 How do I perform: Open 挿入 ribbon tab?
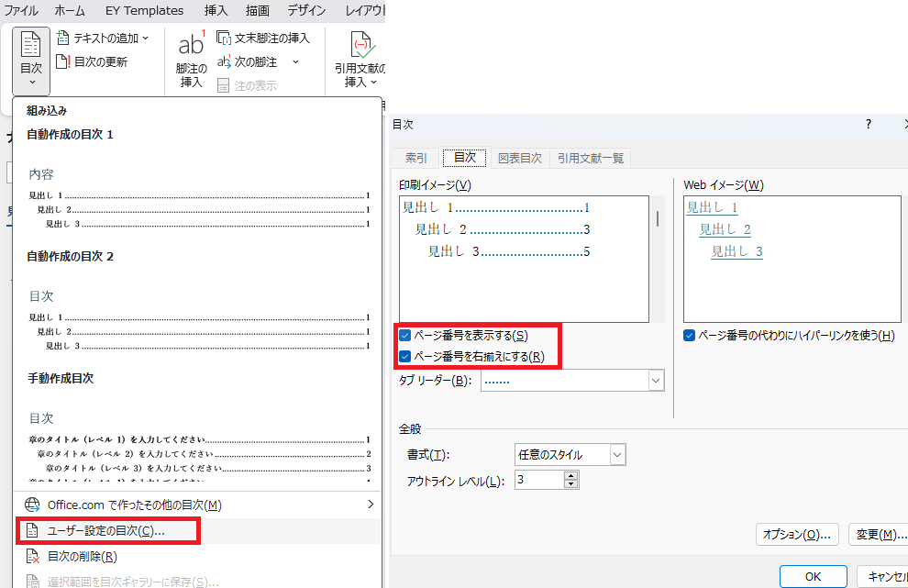[216, 10]
